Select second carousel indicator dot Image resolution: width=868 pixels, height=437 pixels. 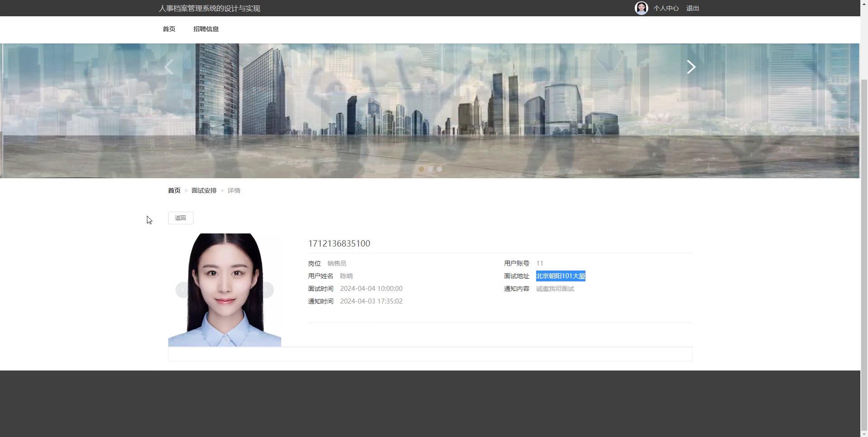(x=430, y=169)
